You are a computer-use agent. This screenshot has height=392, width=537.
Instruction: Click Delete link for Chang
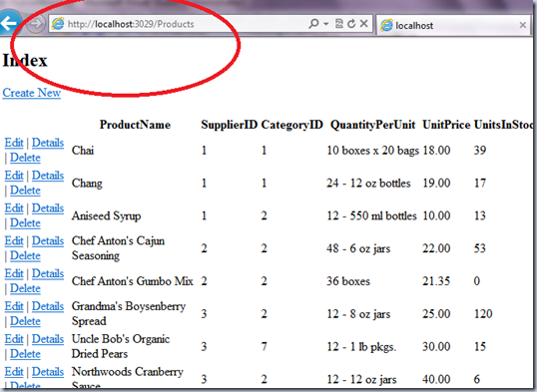click(25, 191)
